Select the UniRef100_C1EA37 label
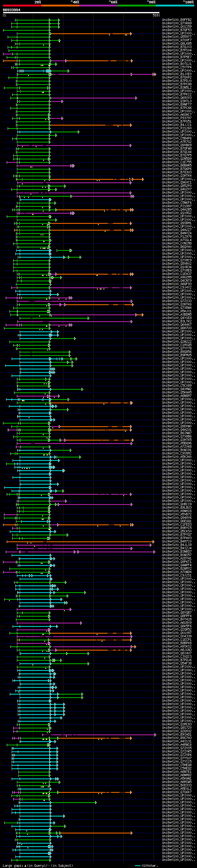Viewport: 197px width, 868px height. click(x=177, y=274)
